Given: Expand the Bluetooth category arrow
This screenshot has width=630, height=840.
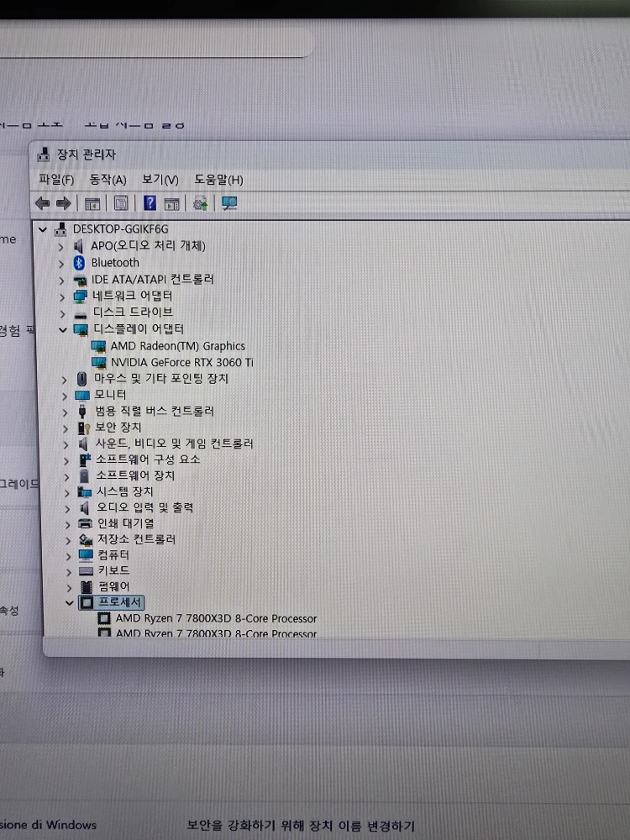Looking at the screenshot, I should pyautogui.click(x=61, y=264).
